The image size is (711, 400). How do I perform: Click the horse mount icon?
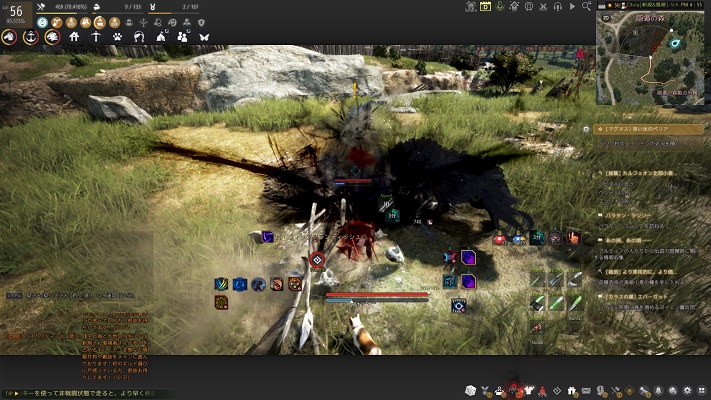pos(9,37)
